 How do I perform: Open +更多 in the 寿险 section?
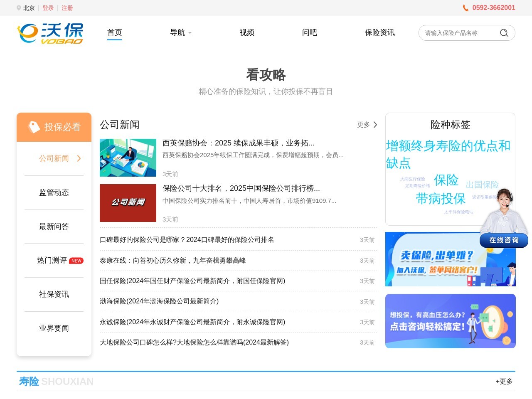(504, 382)
